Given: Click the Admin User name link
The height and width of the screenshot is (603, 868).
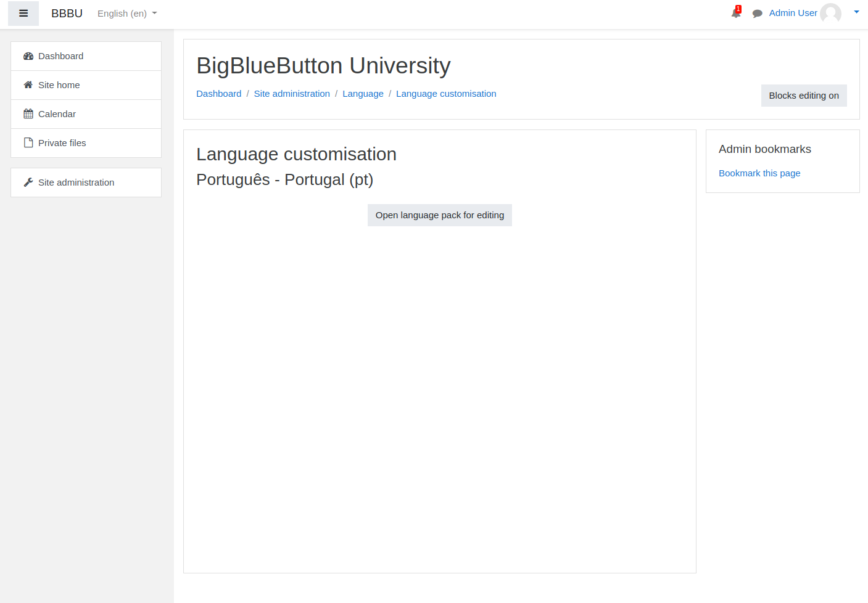Looking at the screenshot, I should click(793, 13).
